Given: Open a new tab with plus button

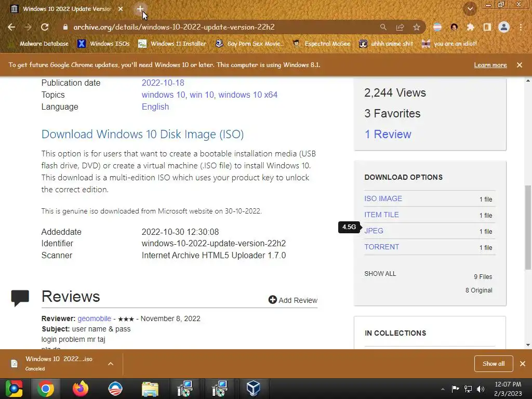Looking at the screenshot, I should 140,9.
